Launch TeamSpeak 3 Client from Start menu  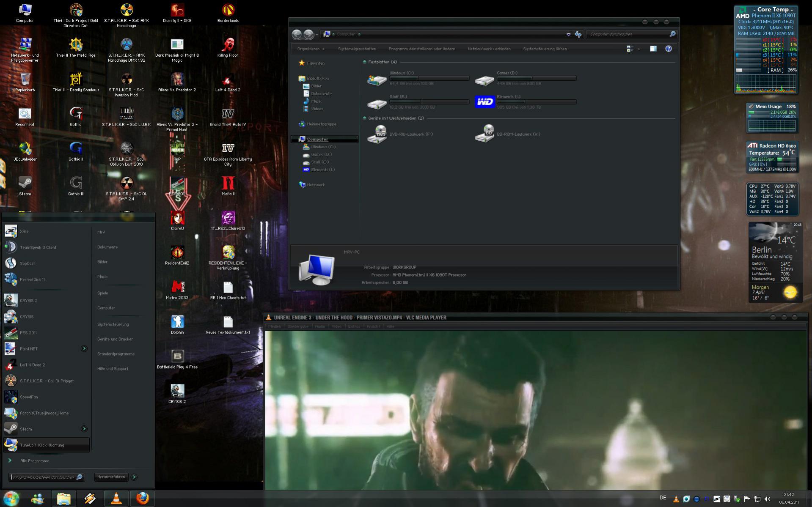point(47,247)
